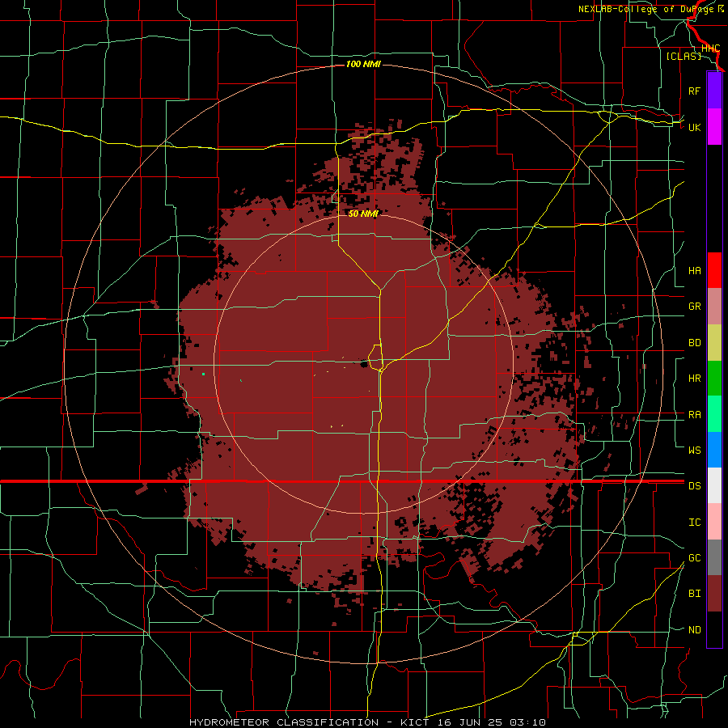Select the dusty pink GR legend swatch
Image resolution: width=728 pixels, height=728 pixels.
coord(714,307)
